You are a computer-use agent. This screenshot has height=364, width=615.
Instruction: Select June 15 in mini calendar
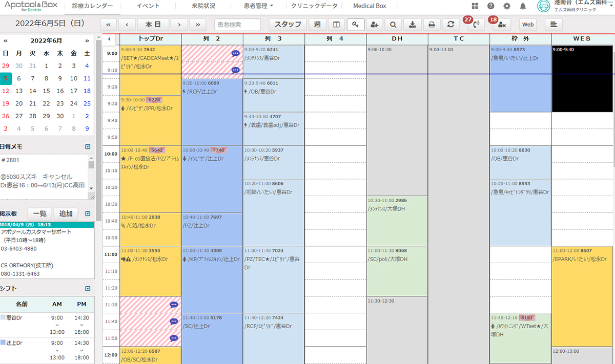tap(46, 91)
